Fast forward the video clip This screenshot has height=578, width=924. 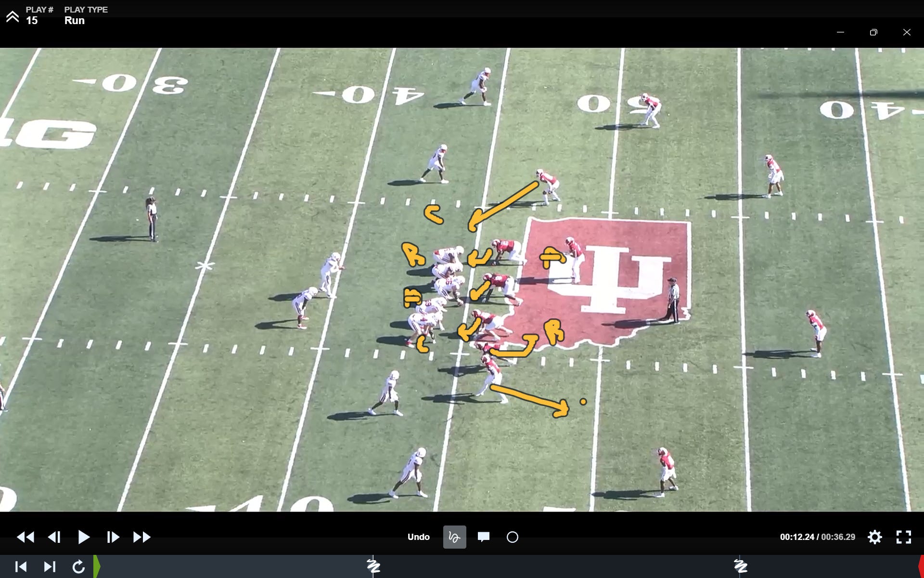click(x=142, y=537)
